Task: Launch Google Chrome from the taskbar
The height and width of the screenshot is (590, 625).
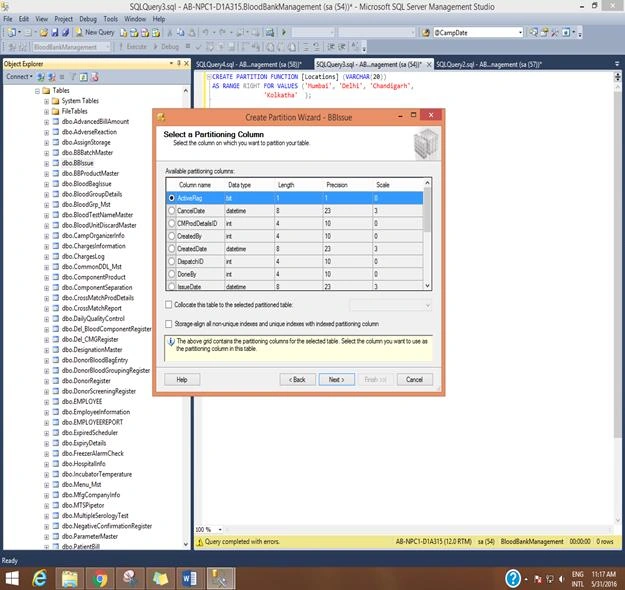Action: pyautogui.click(x=100, y=578)
